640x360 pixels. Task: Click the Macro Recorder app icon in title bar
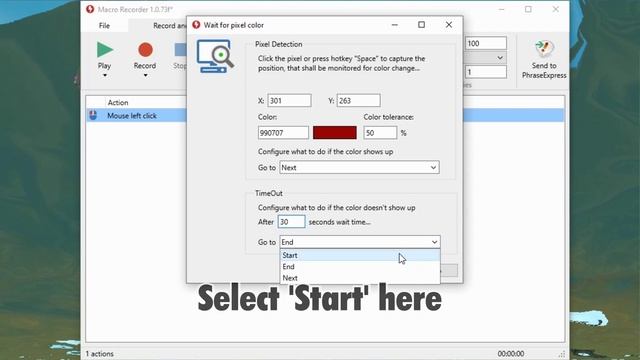point(90,9)
